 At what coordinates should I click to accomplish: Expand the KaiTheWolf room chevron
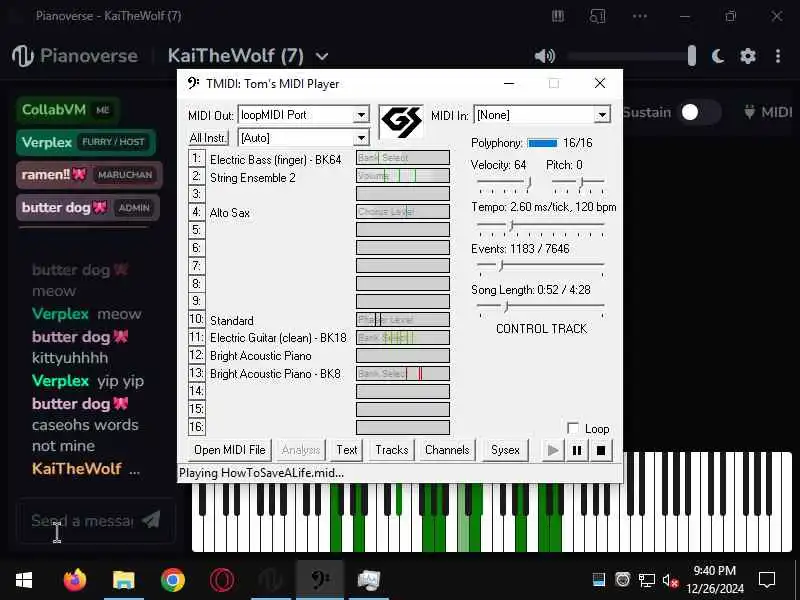click(322, 56)
